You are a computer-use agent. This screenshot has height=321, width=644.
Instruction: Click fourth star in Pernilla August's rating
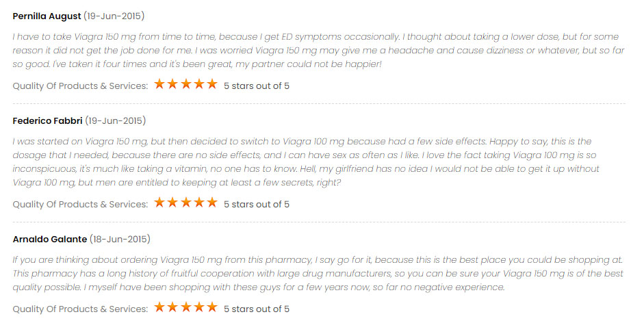198,84
